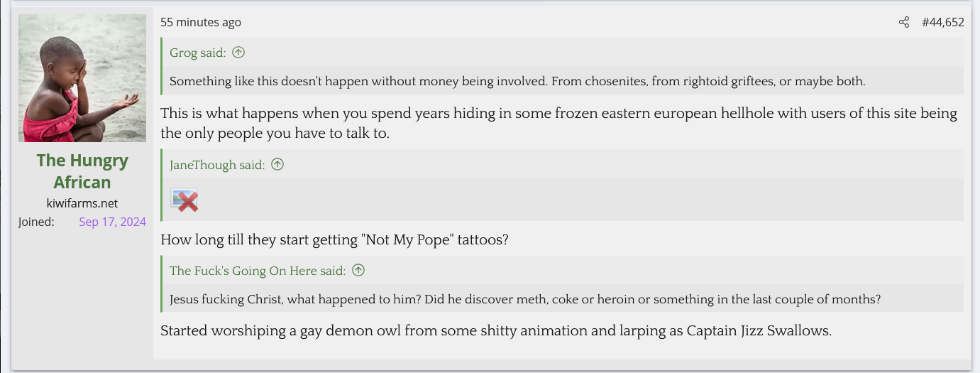Open the poster's avatar image
The width and height of the screenshot is (980, 373).
click(x=82, y=78)
